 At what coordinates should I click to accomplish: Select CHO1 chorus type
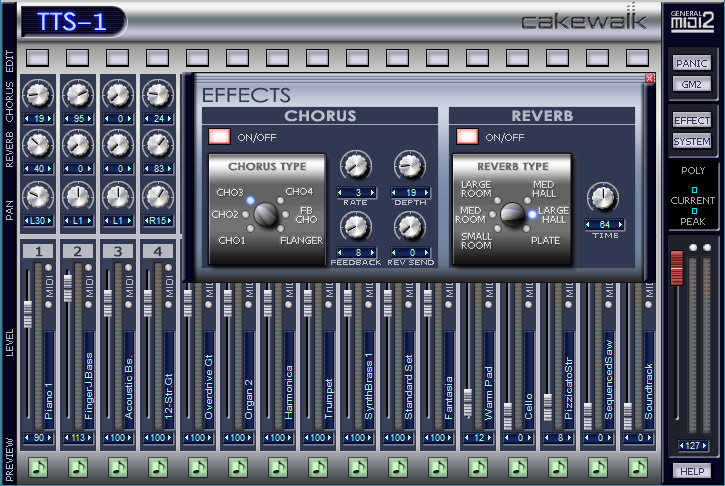pos(250,228)
